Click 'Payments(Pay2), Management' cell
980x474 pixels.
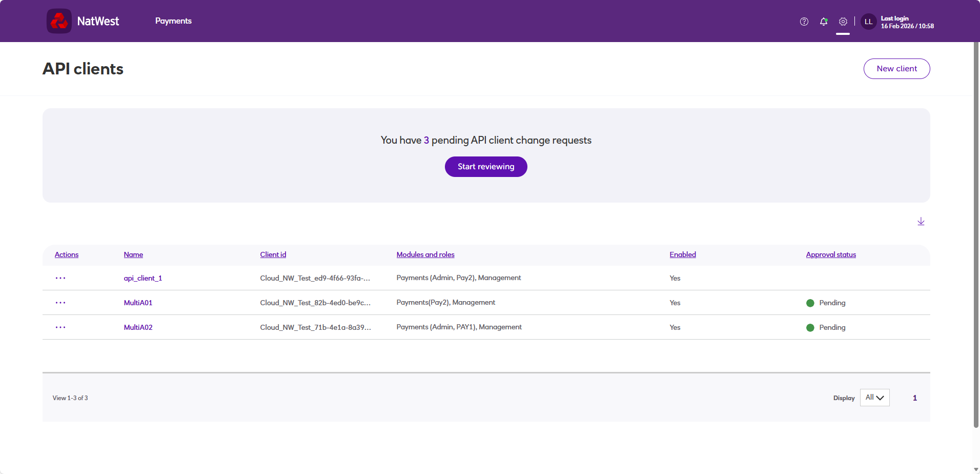click(446, 303)
